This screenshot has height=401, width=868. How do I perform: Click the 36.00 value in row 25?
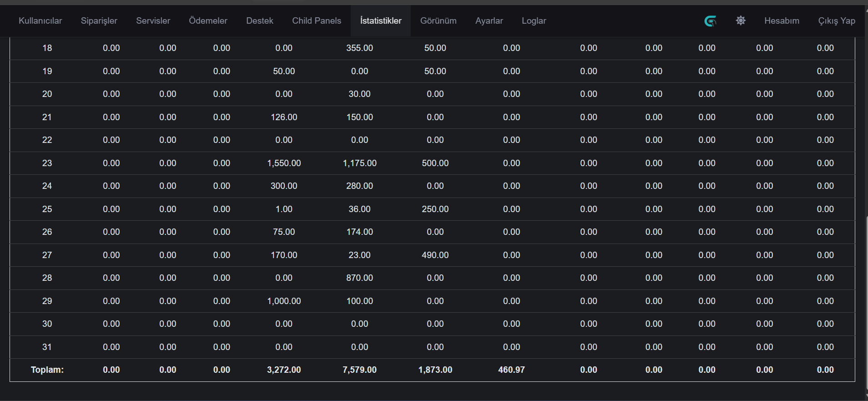tap(359, 209)
